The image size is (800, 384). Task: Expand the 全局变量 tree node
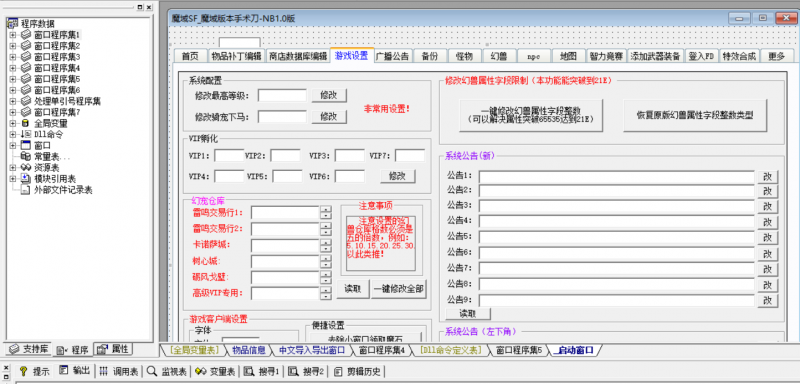[x=12, y=123]
